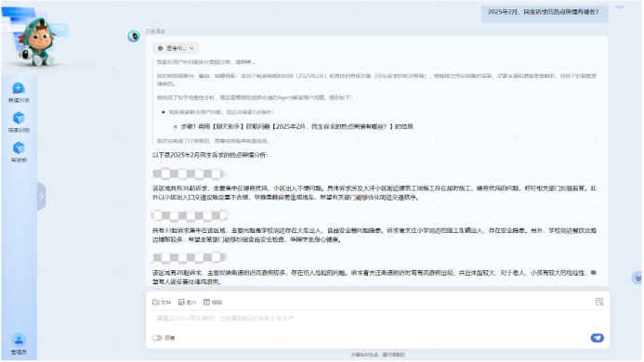The image size is (644, 362).
Task: Focus the message input text field
Action: (x=377, y=318)
